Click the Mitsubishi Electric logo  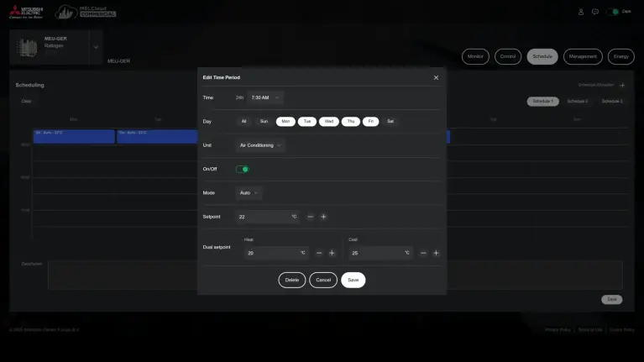coord(26,13)
